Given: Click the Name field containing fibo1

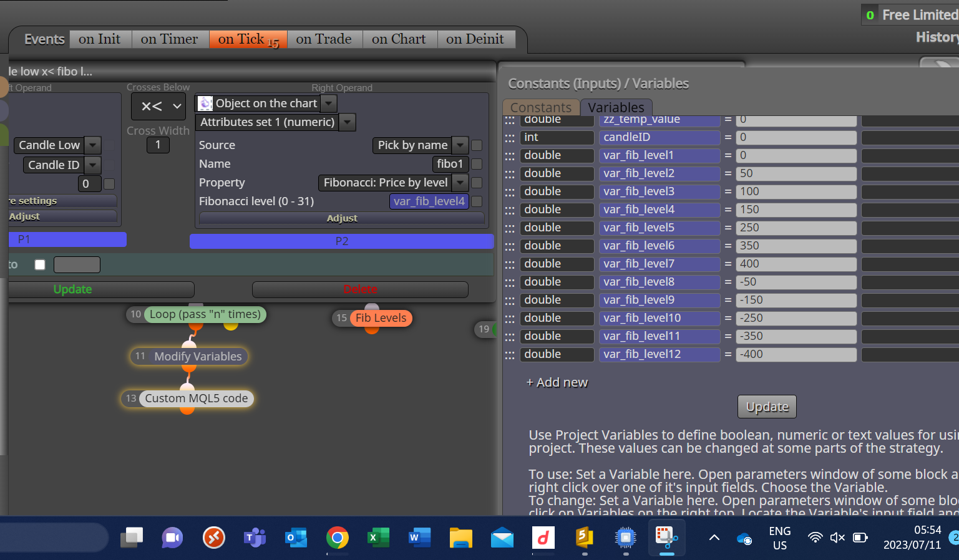Looking at the screenshot, I should 450,164.
